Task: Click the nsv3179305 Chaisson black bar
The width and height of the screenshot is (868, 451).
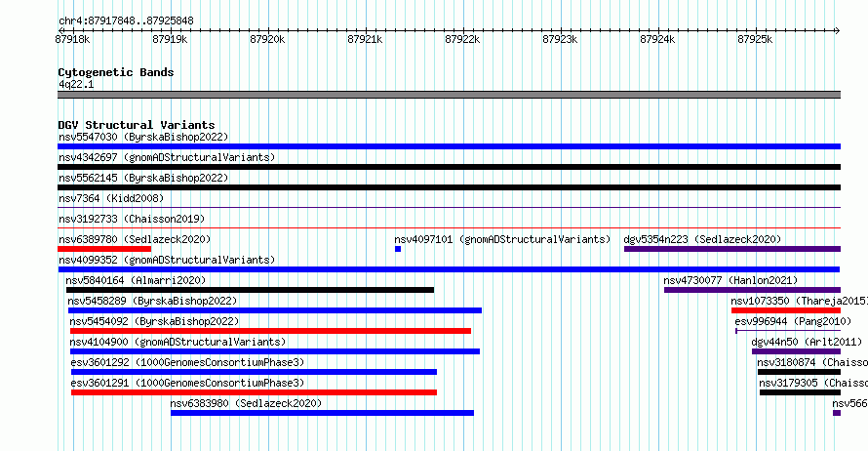Action: pos(800,392)
